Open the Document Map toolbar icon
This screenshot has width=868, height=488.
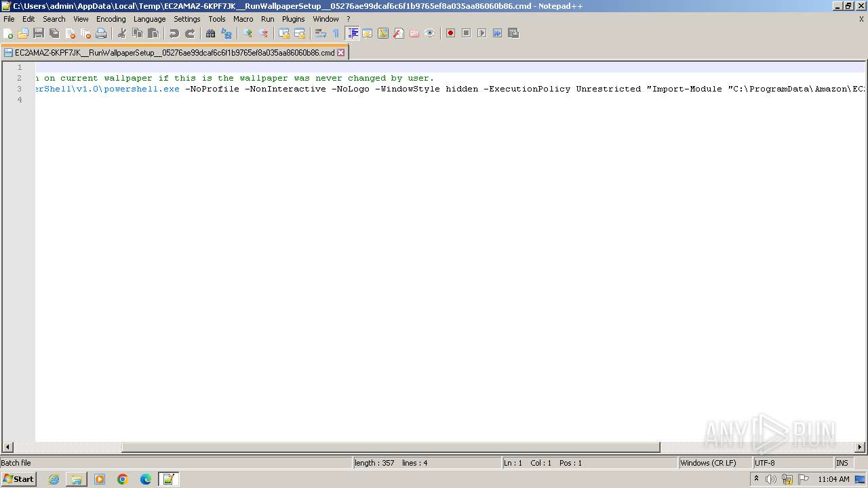383,33
